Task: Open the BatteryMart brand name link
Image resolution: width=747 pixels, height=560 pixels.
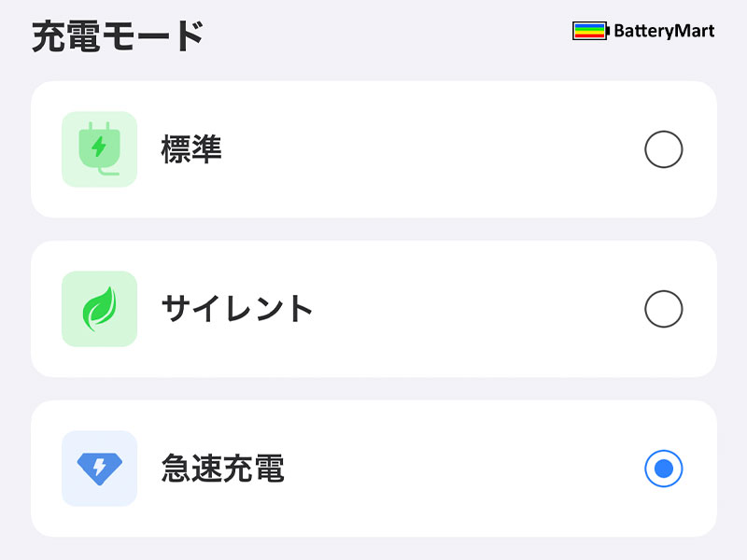Action: [x=664, y=31]
